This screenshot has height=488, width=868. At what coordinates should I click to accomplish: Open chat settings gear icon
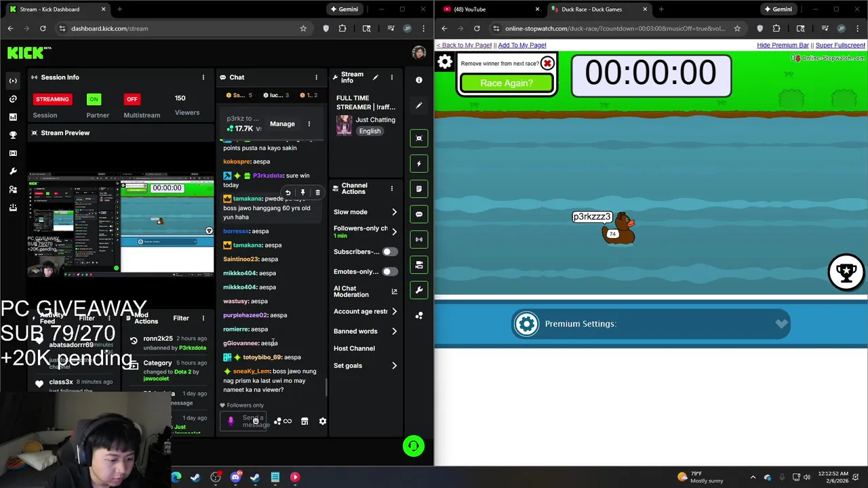pos(323,421)
